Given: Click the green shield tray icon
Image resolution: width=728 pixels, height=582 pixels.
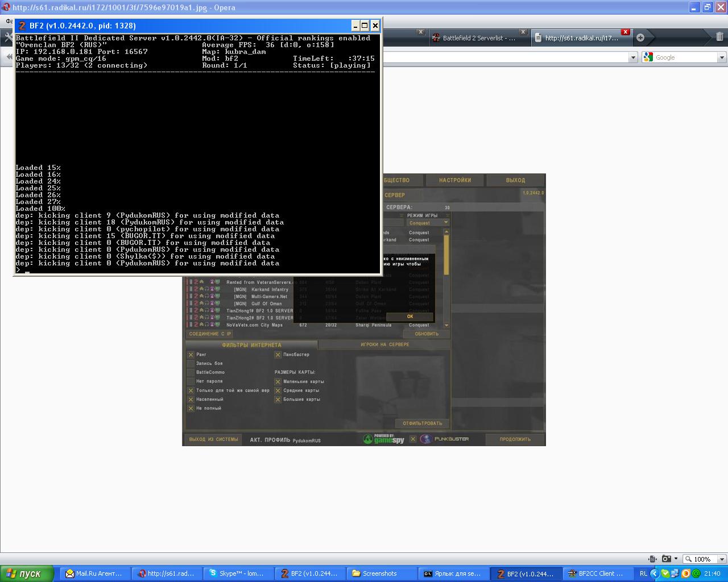Looking at the screenshot, I should 665,573.
